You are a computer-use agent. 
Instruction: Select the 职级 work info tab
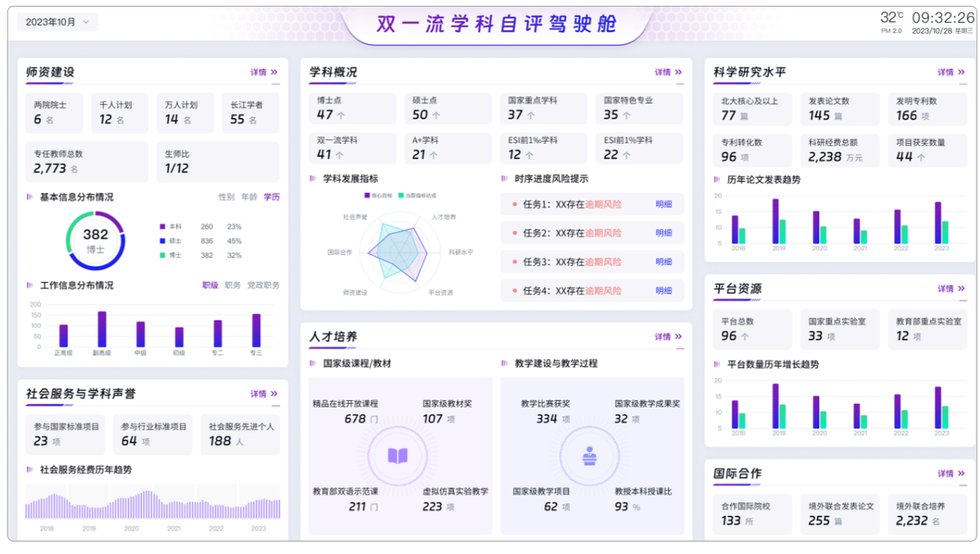[x=211, y=285]
